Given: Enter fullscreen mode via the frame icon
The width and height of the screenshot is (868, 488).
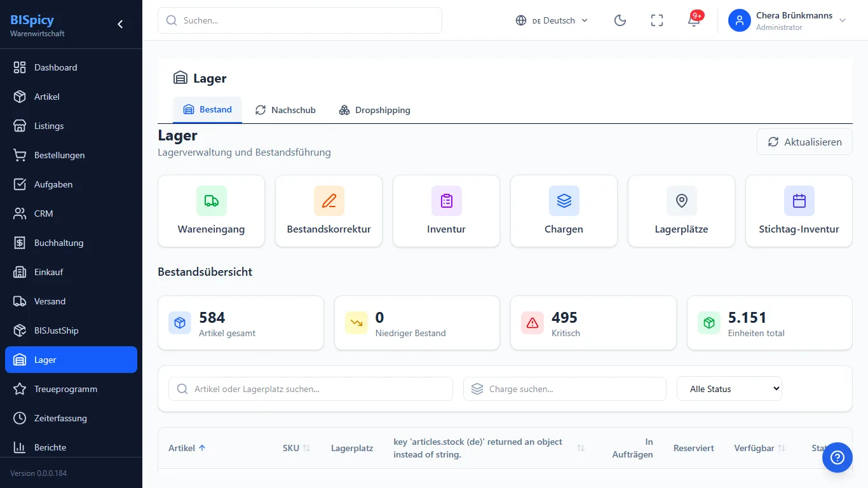Looking at the screenshot, I should pos(657,20).
